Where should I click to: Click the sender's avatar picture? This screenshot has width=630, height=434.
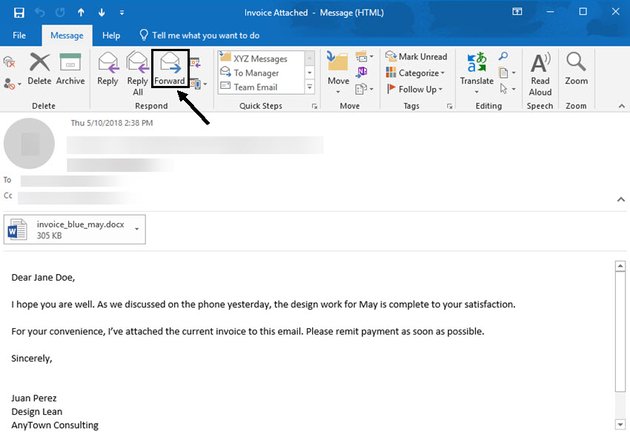coord(29,143)
